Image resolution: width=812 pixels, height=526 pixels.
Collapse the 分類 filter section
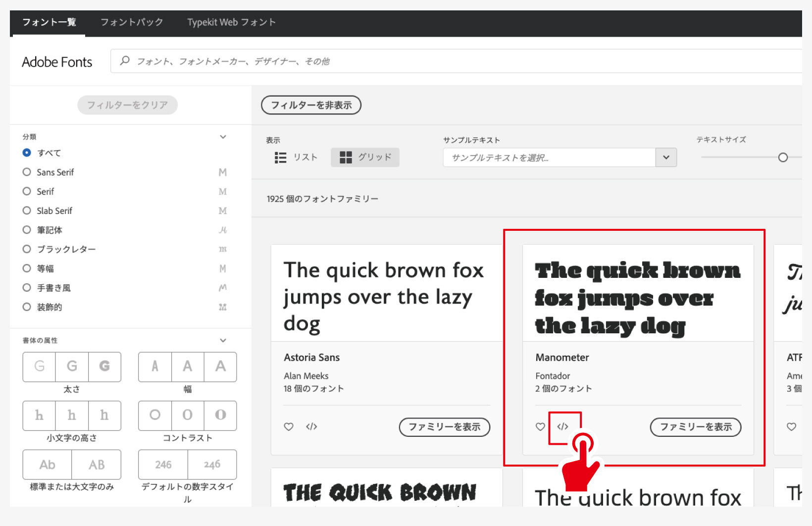coord(223,137)
